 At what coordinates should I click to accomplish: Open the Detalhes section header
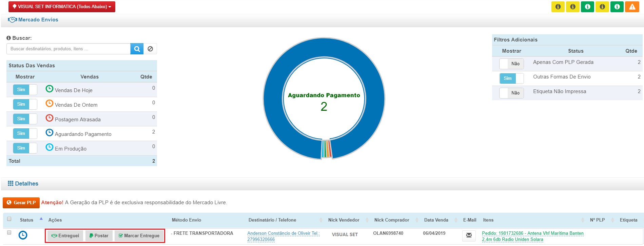26,183
